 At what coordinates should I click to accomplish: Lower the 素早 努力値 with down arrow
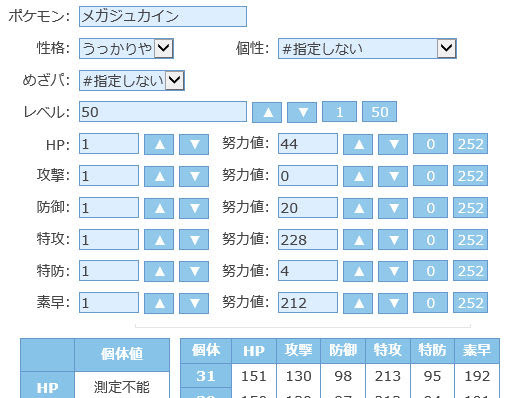[x=393, y=303]
